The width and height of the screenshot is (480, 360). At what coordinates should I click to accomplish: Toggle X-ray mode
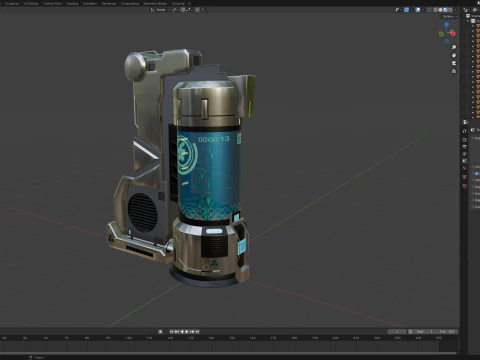429,10
